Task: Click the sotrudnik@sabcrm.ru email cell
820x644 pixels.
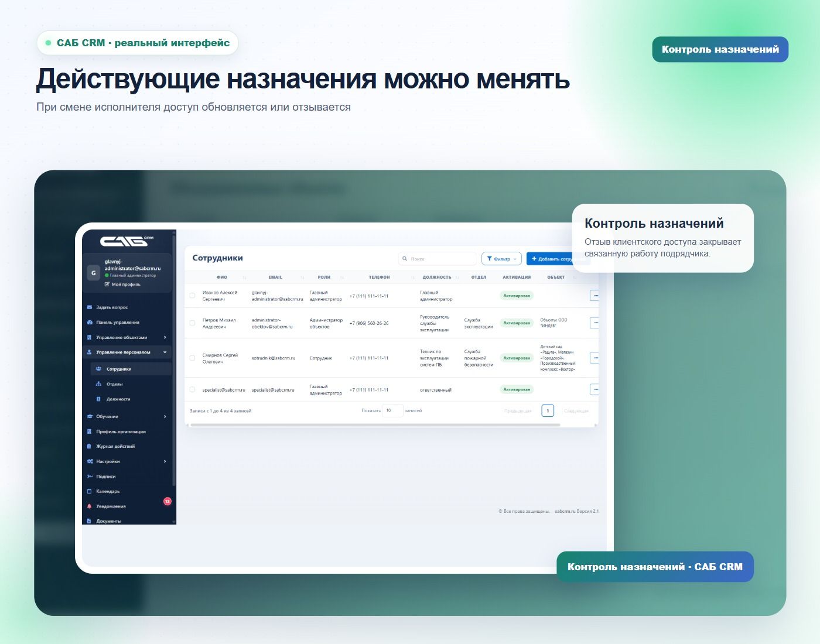Action: click(x=274, y=358)
